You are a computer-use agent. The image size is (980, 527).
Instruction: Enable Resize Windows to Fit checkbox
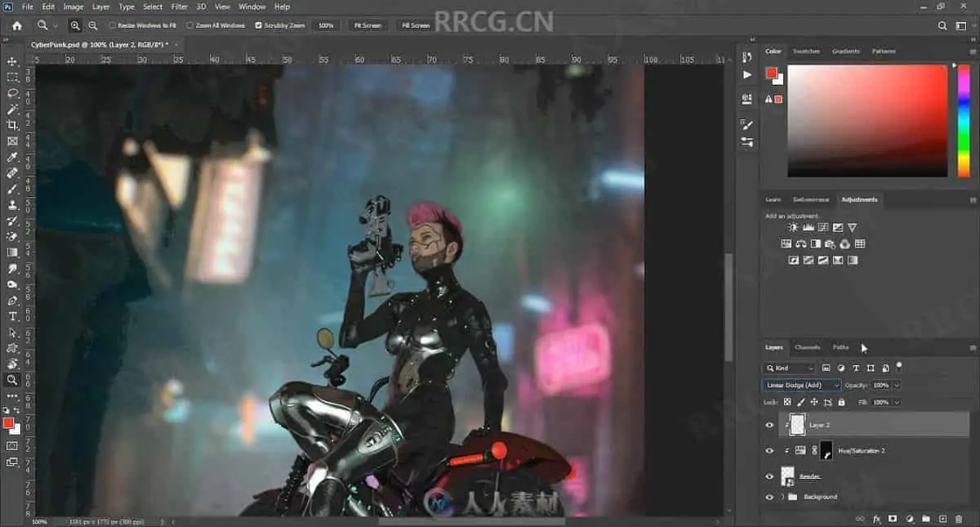113,25
